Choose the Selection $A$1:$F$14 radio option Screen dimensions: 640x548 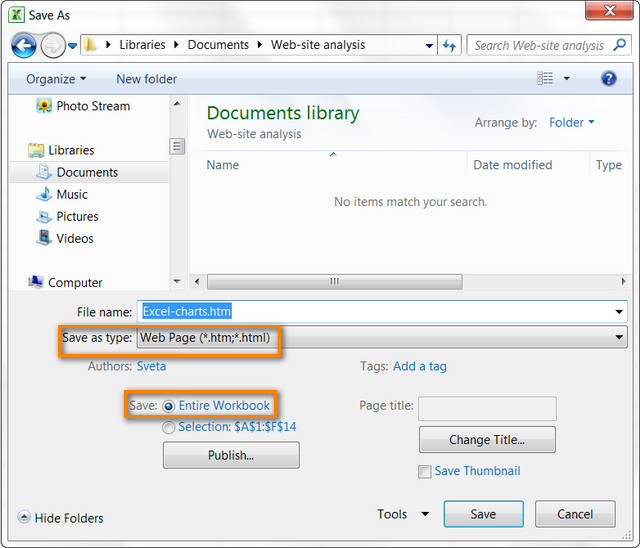(168, 427)
